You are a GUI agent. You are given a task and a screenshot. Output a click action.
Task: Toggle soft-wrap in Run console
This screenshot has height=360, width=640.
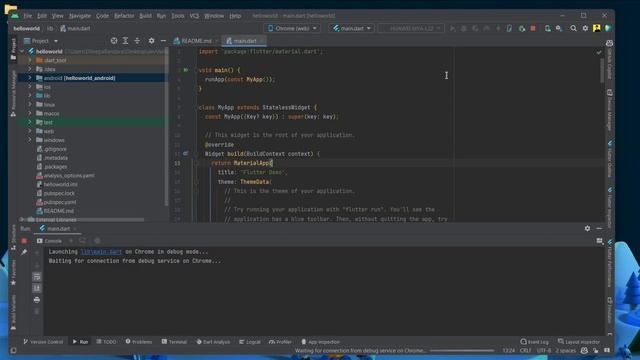click(37, 277)
